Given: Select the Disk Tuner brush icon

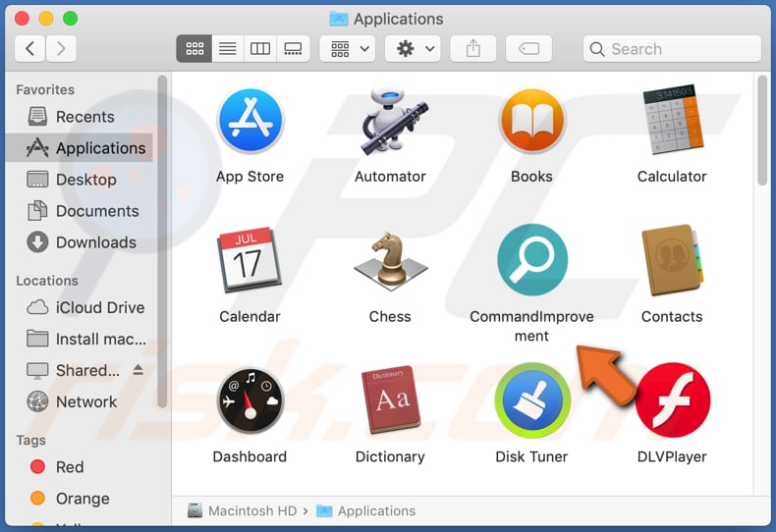Looking at the screenshot, I should [x=532, y=400].
